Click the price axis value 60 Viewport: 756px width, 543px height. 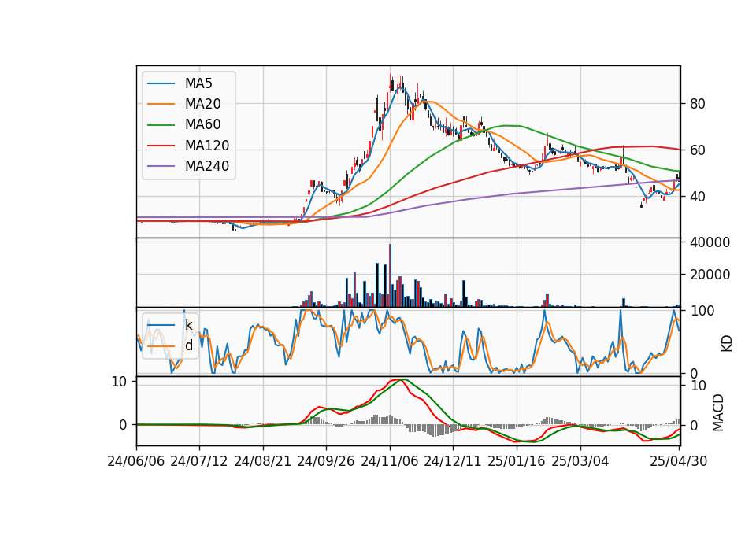point(698,150)
